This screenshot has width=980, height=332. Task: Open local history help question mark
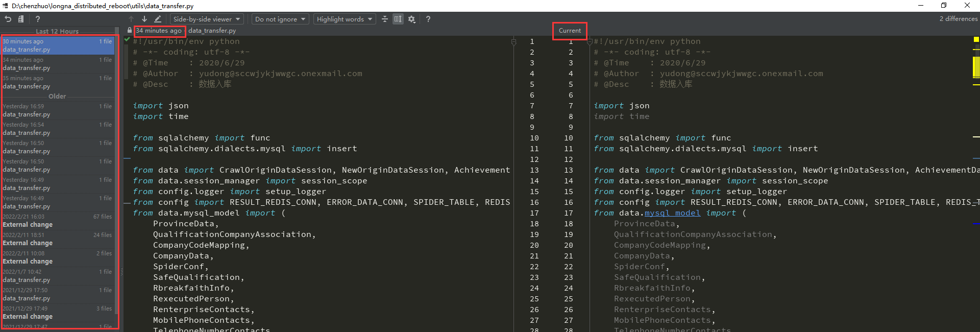38,19
